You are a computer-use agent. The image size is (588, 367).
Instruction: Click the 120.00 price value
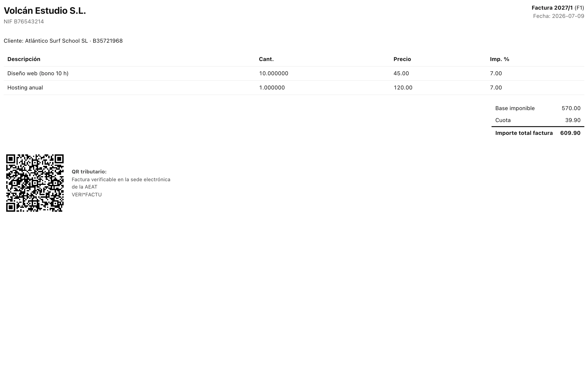[403, 88]
